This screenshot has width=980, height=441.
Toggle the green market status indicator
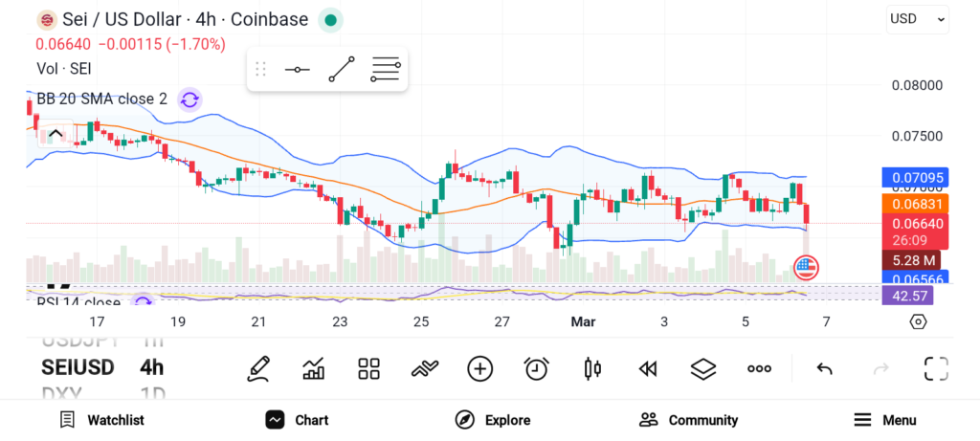(330, 19)
